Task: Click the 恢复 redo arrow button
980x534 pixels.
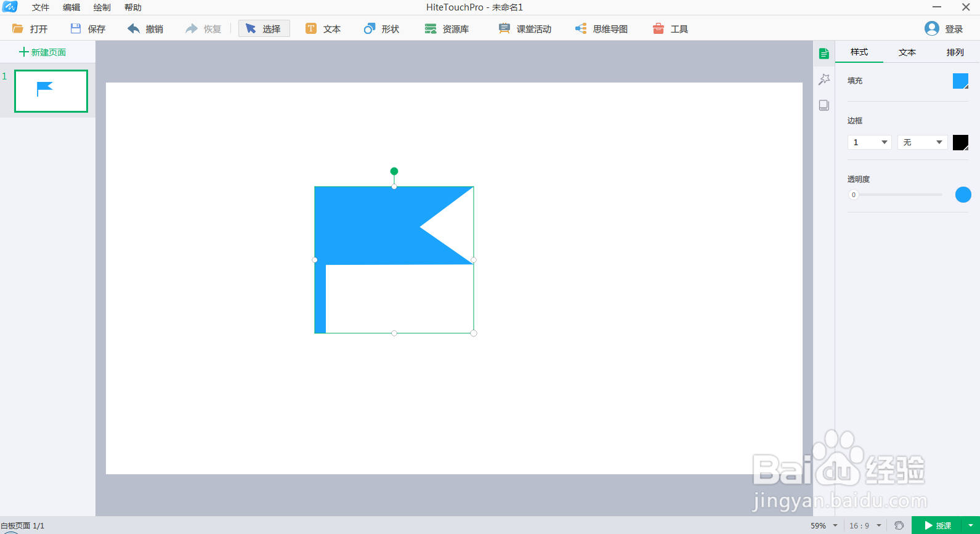Action: [203, 29]
